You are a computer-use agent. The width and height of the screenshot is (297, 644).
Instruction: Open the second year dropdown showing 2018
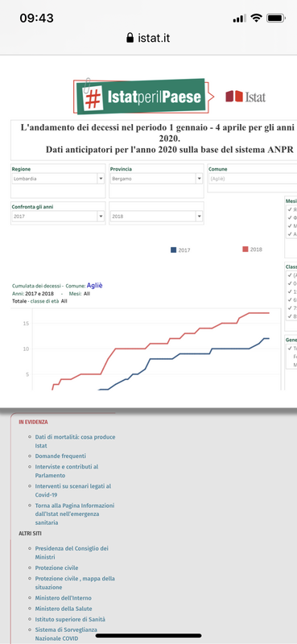point(156,216)
